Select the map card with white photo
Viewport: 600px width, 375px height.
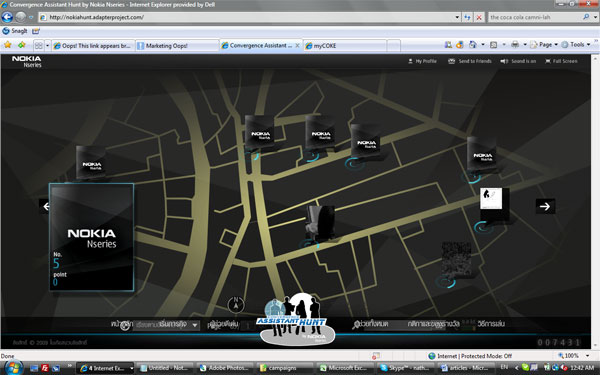(x=494, y=204)
